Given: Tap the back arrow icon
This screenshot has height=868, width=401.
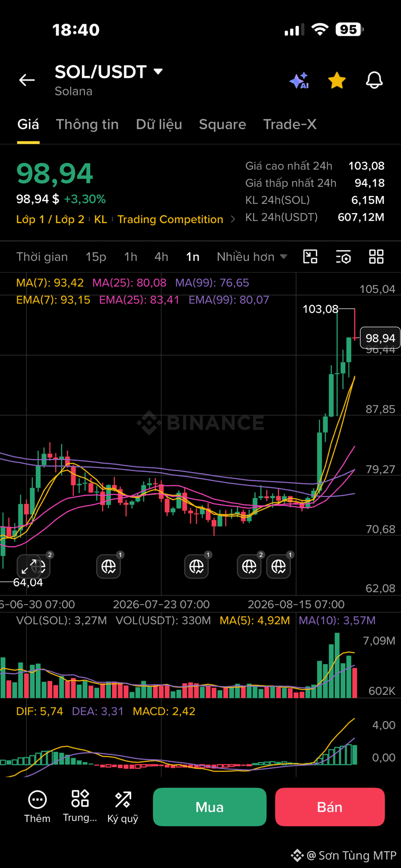Looking at the screenshot, I should pyautogui.click(x=27, y=80).
